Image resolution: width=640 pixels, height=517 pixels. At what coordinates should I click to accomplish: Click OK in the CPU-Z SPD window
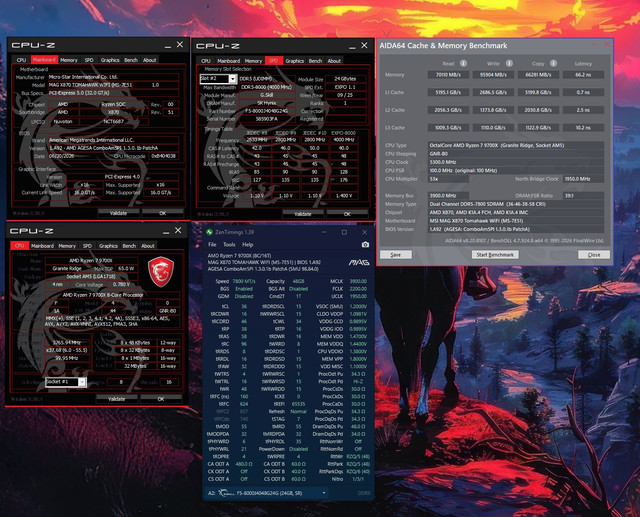[x=347, y=214]
